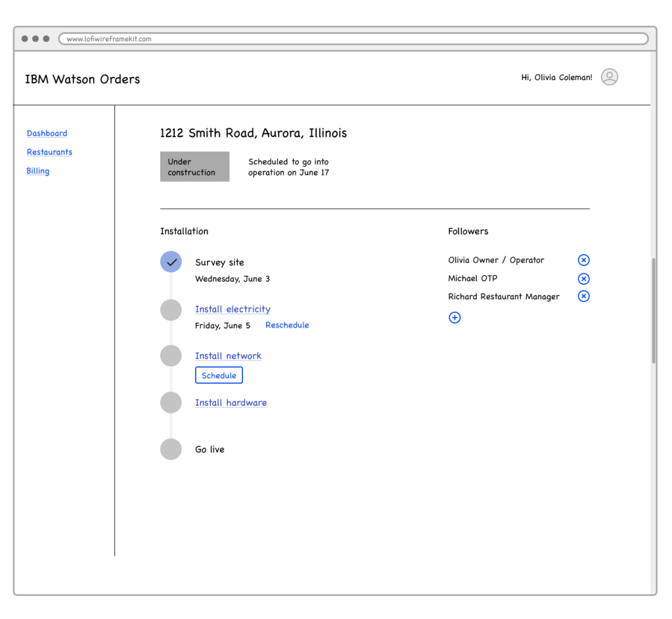Remove follower Richard Restaurant Manager
The height and width of the screenshot is (619, 672).
pyautogui.click(x=583, y=296)
